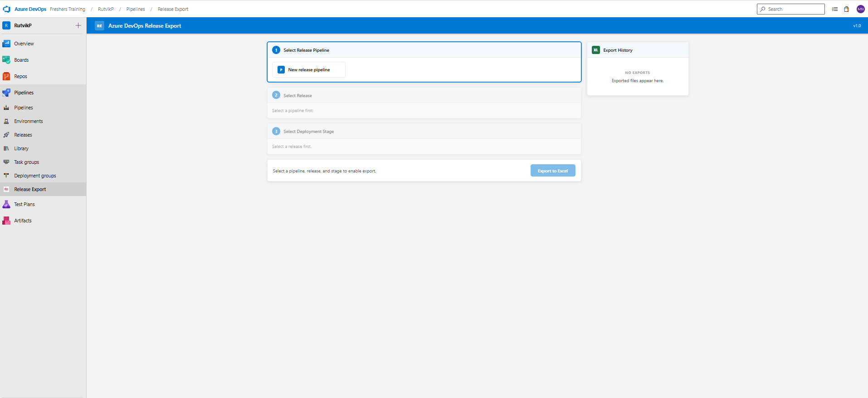This screenshot has width=868, height=398.
Task: Click the 'Select a release first.' text
Action: click(x=292, y=147)
